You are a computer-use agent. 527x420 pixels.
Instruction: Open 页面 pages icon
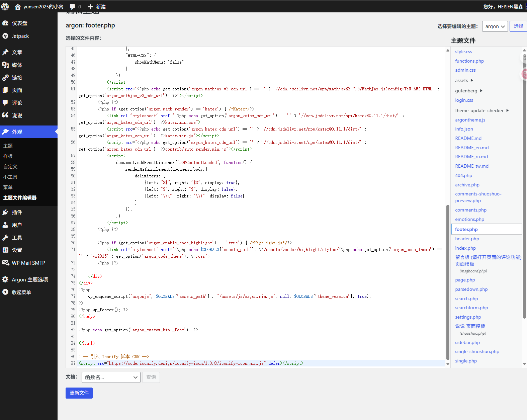pos(5,90)
